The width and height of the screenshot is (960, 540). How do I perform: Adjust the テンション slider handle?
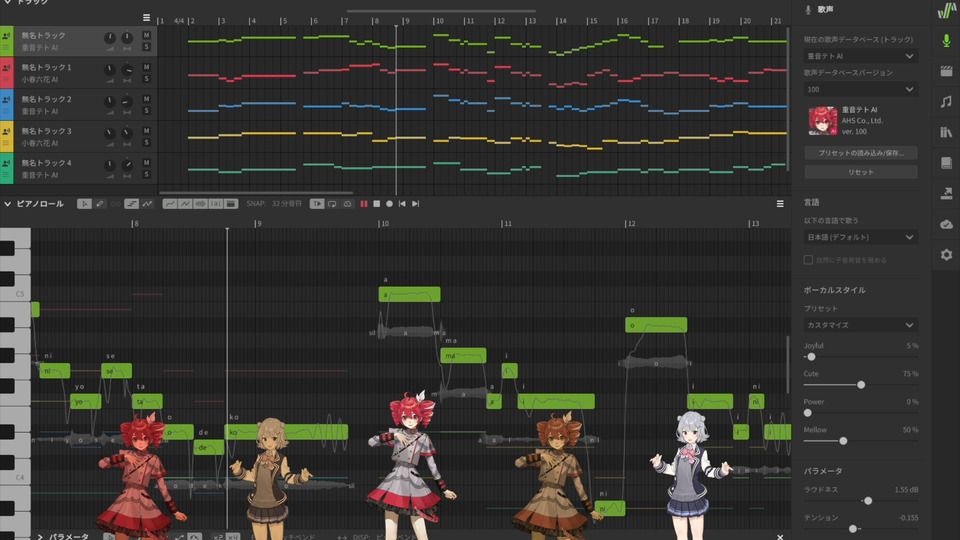pyautogui.click(x=853, y=528)
